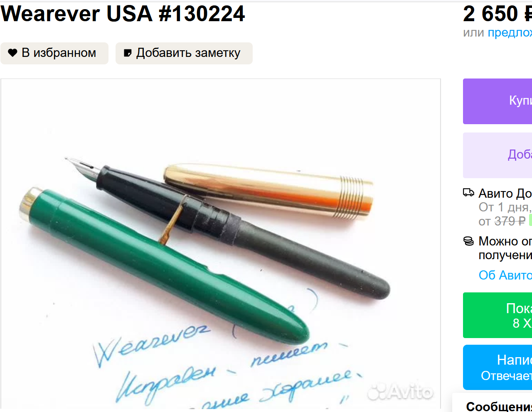This screenshot has width=532, height=412.
Task: Click the blue Написать message button
Action: coord(498,367)
